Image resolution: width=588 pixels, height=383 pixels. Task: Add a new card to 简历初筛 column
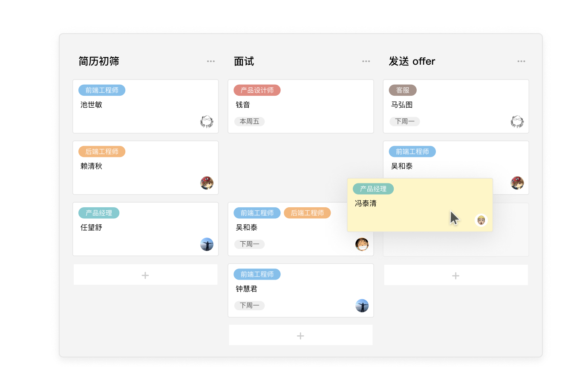coord(145,275)
